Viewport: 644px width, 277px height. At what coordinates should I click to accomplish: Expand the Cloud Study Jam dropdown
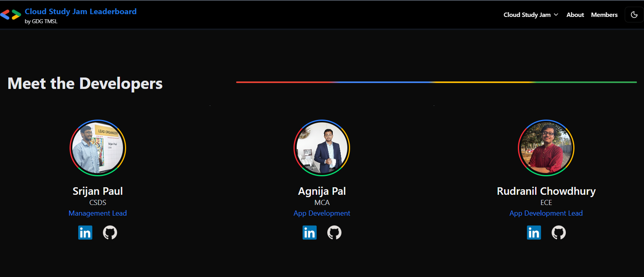coord(531,15)
